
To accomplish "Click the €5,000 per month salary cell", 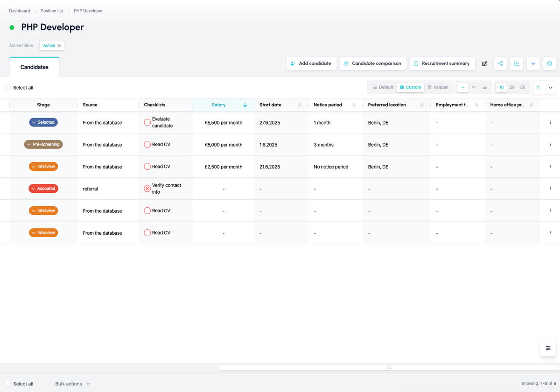I will [x=224, y=145].
